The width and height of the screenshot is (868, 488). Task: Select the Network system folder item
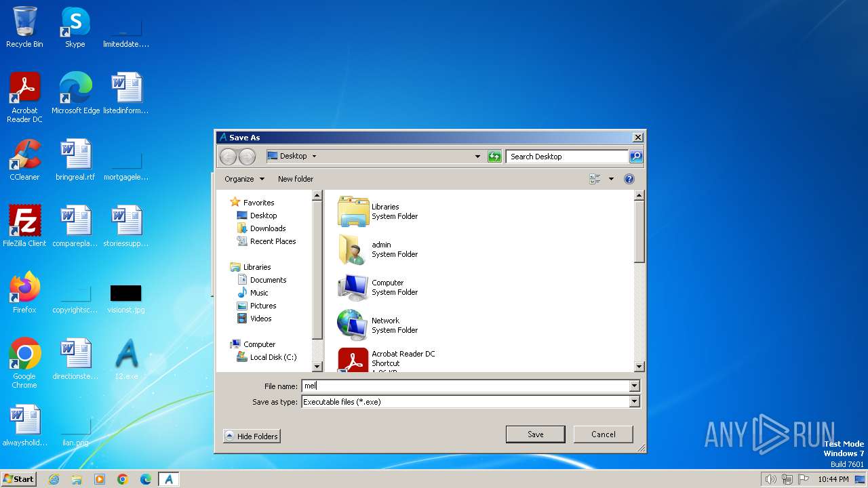pyautogui.click(x=378, y=325)
